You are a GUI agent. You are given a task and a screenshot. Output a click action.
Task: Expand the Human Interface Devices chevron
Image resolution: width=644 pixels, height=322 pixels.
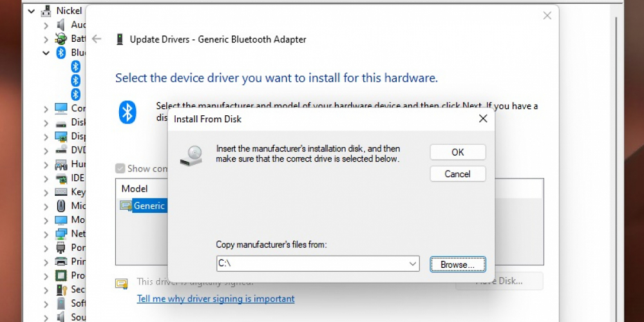click(46, 165)
